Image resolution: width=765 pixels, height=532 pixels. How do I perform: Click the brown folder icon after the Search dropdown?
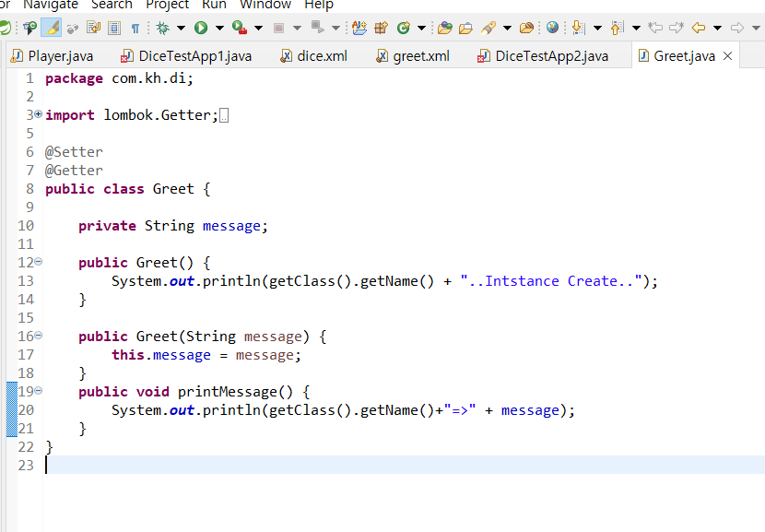(526, 28)
